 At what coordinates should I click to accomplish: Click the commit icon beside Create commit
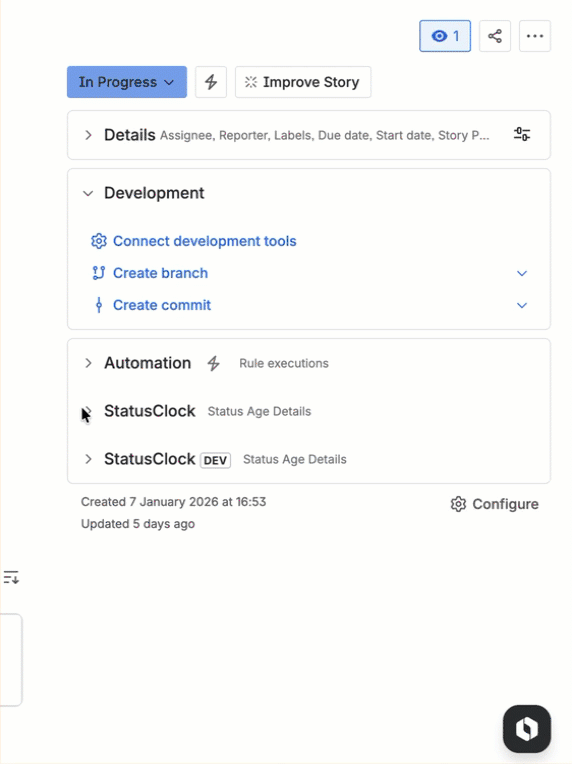(x=99, y=306)
